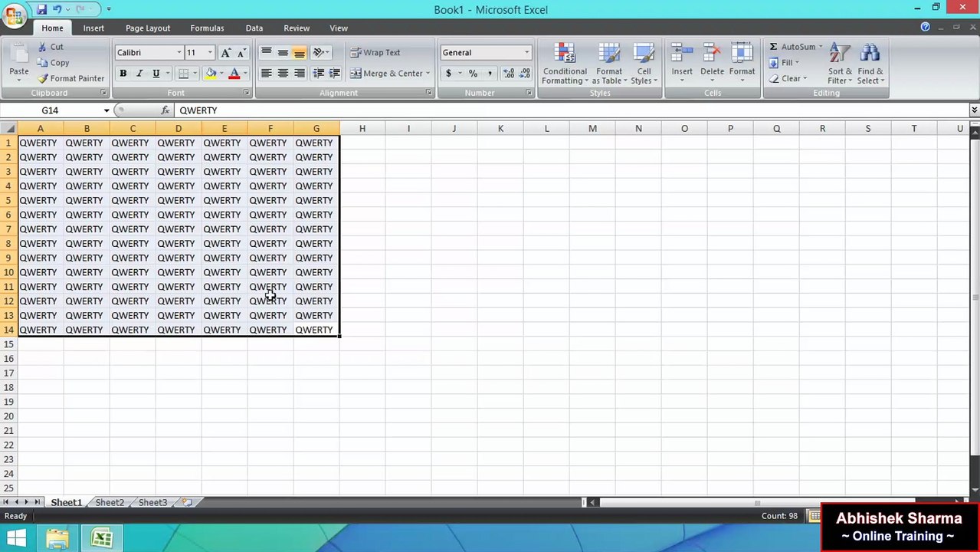Image resolution: width=980 pixels, height=552 pixels.
Task: Toggle Italic formatting
Action: [x=139, y=74]
